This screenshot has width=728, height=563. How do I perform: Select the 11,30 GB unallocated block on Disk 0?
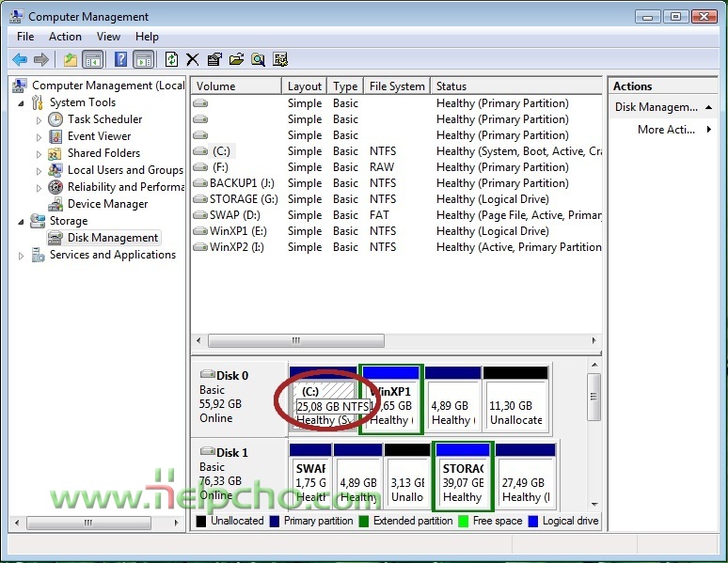coord(515,401)
